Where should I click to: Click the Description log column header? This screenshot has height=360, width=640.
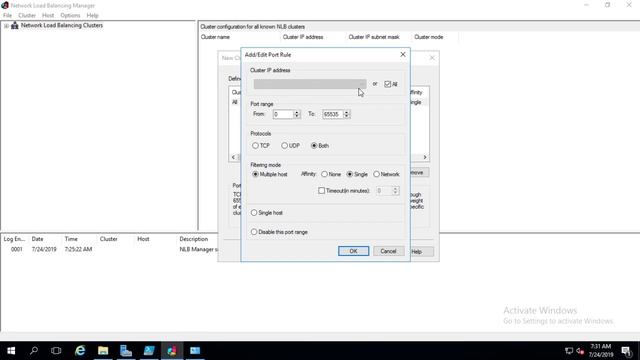tap(194, 239)
